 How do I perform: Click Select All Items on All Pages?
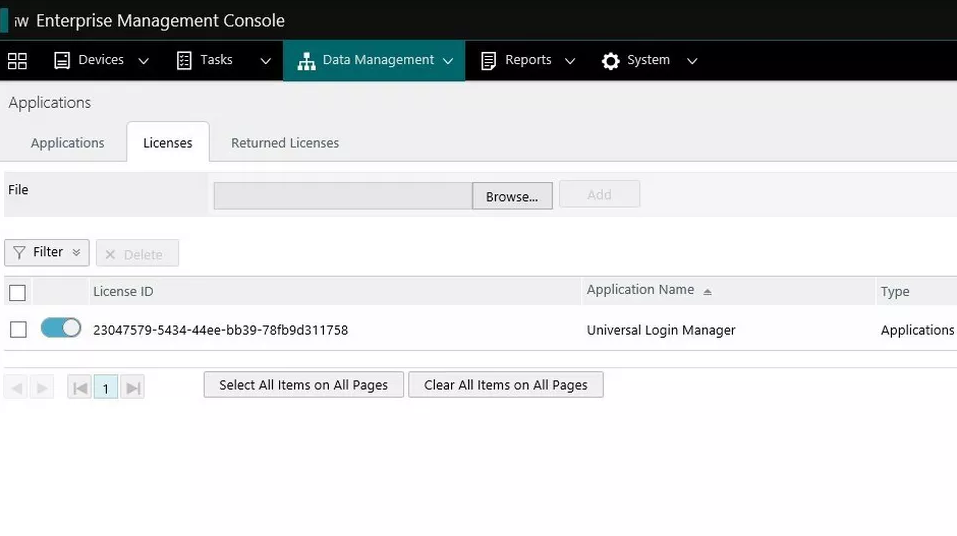[303, 385]
